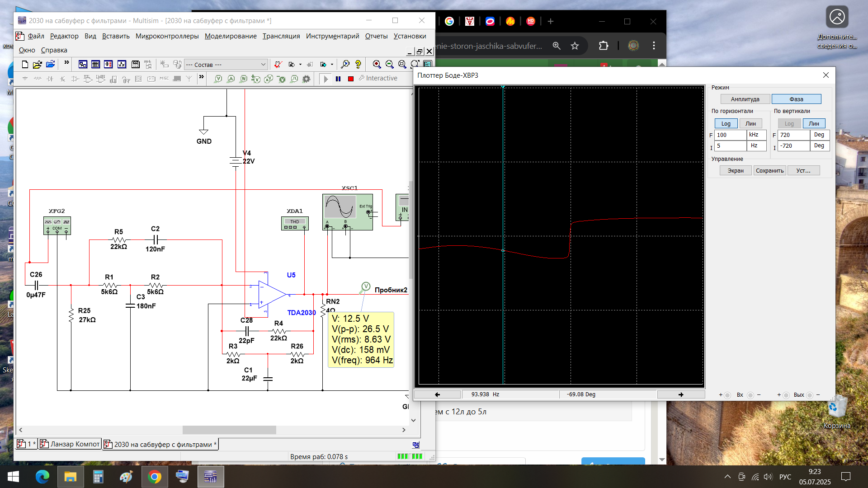This screenshot has width=868, height=488.
Task: Stop simulation with the red square button
Action: pos(351,79)
